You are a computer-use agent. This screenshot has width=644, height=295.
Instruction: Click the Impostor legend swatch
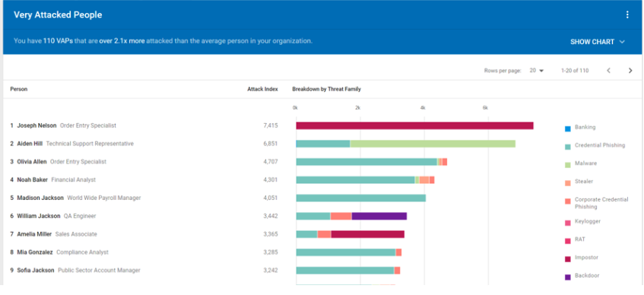point(568,259)
